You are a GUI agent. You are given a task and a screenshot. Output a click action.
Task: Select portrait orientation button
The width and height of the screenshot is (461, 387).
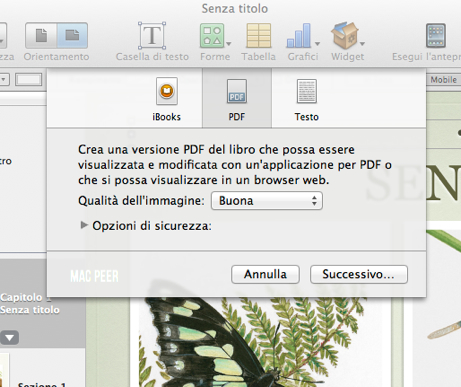(x=41, y=35)
